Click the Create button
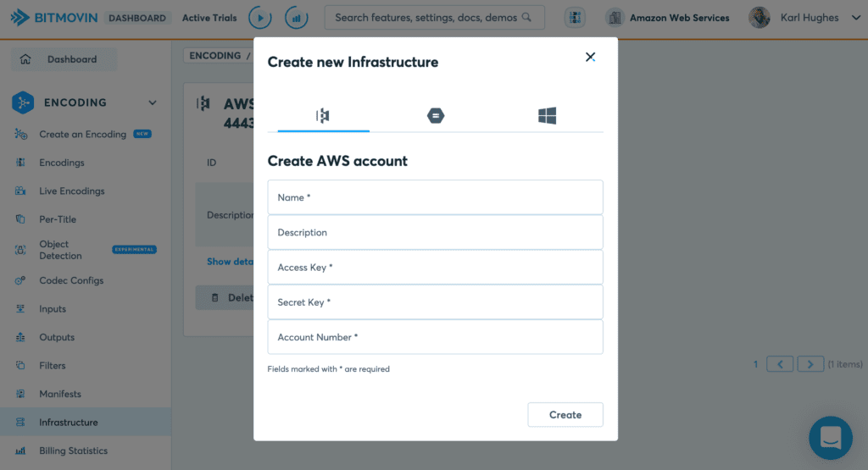868x470 pixels. pos(565,415)
